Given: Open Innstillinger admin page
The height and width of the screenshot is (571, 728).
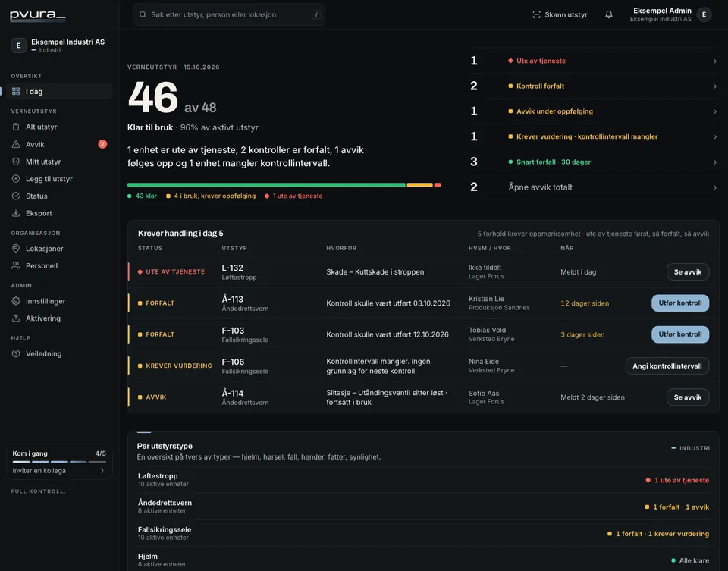Looking at the screenshot, I should pyautogui.click(x=59, y=301).
